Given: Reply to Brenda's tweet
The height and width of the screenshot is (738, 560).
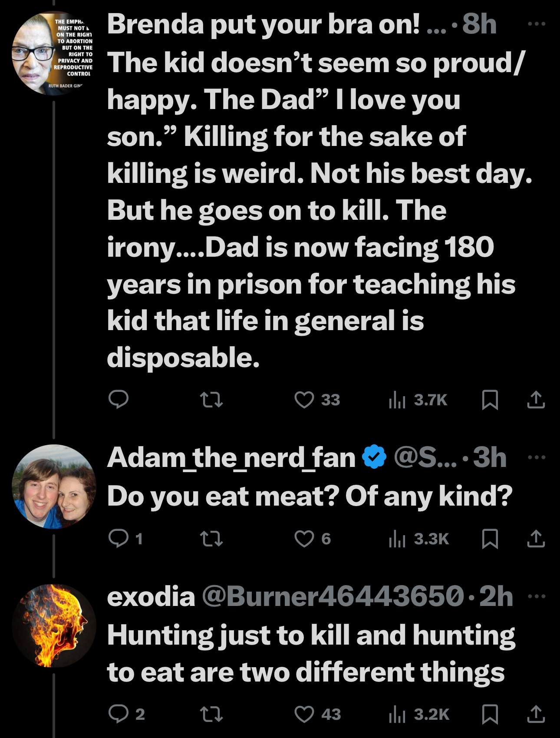Looking at the screenshot, I should point(118,400).
